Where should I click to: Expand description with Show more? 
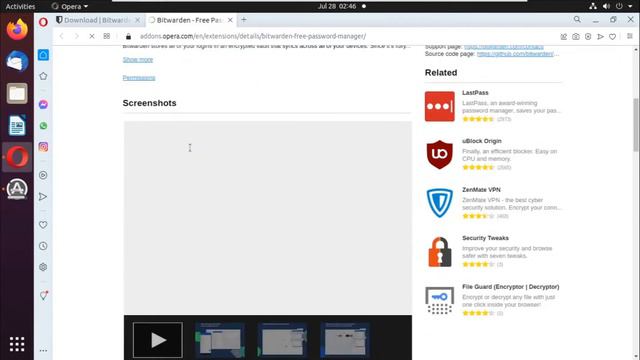[x=138, y=60]
